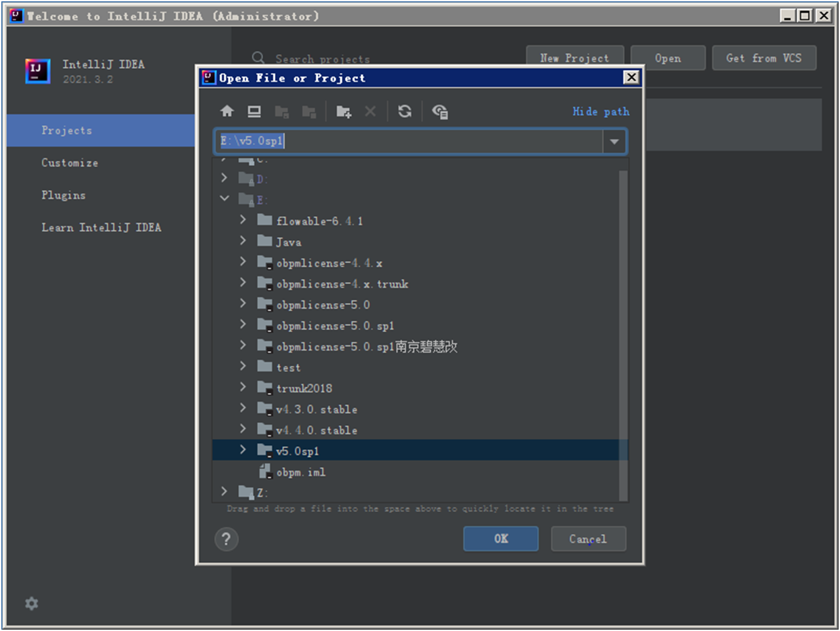Click the v5.0sp1 folder icon

[265, 451]
